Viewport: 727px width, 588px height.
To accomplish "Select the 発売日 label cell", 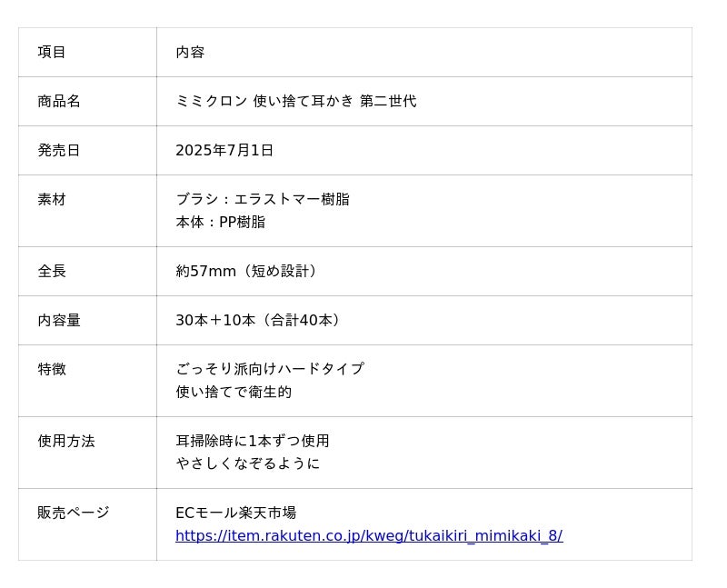I will (87, 150).
